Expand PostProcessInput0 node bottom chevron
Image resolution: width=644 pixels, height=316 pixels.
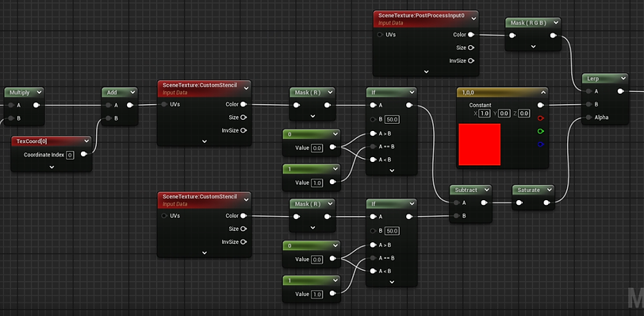click(x=426, y=71)
